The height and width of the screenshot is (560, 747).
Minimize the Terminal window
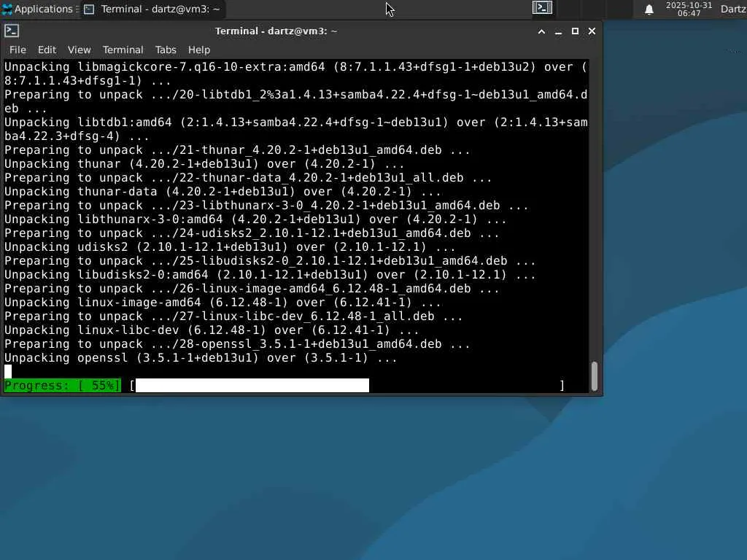click(558, 31)
